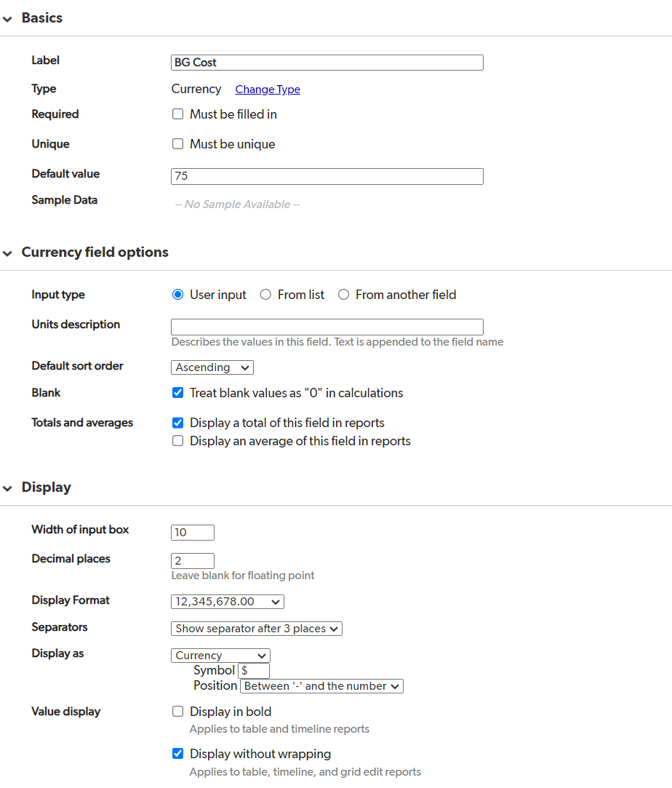The image size is (672, 788).
Task: Collapse the Basics section chevron
Action: point(8,19)
